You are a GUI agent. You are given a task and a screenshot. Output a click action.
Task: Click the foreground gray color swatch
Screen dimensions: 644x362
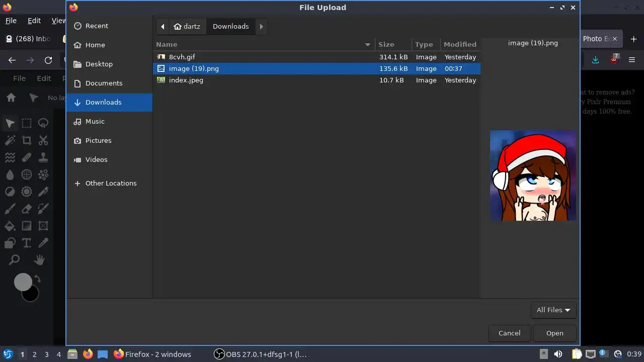23,282
